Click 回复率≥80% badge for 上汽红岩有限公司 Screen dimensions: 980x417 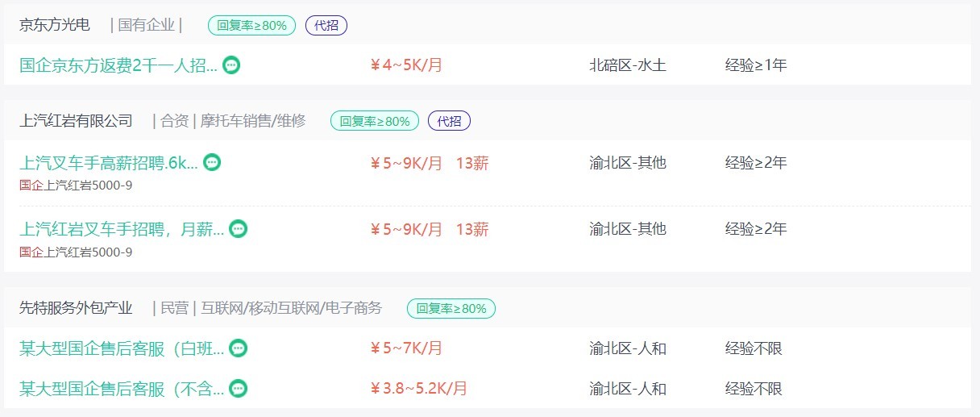[375, 121]
